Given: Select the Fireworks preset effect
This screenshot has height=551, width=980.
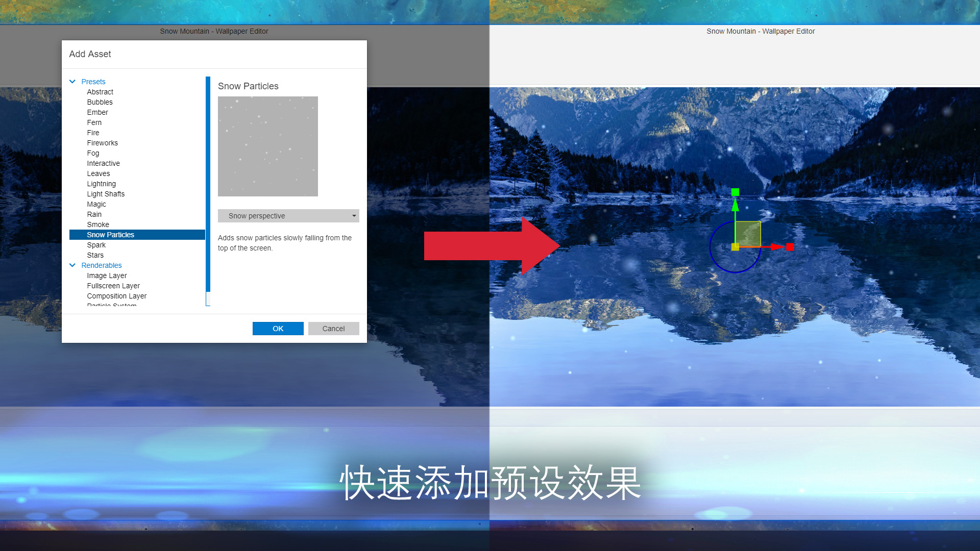Looking at the screenshot, I should tap(102, 143).
